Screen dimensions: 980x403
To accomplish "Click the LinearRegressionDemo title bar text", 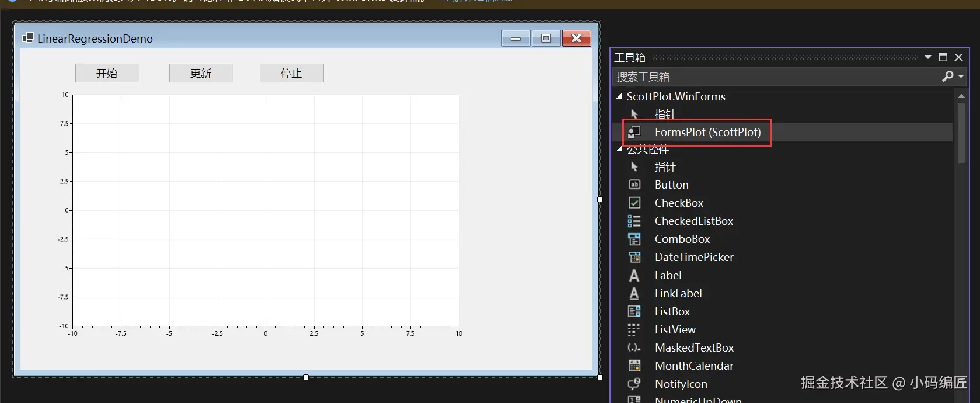I will [95, 39].
